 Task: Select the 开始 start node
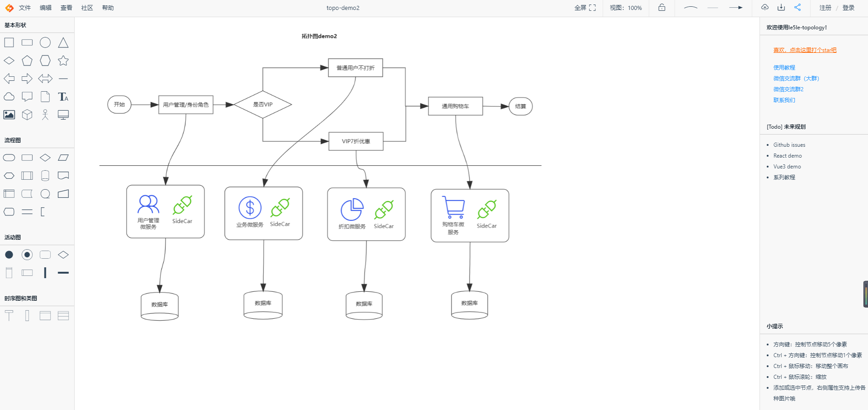(119, 104)
